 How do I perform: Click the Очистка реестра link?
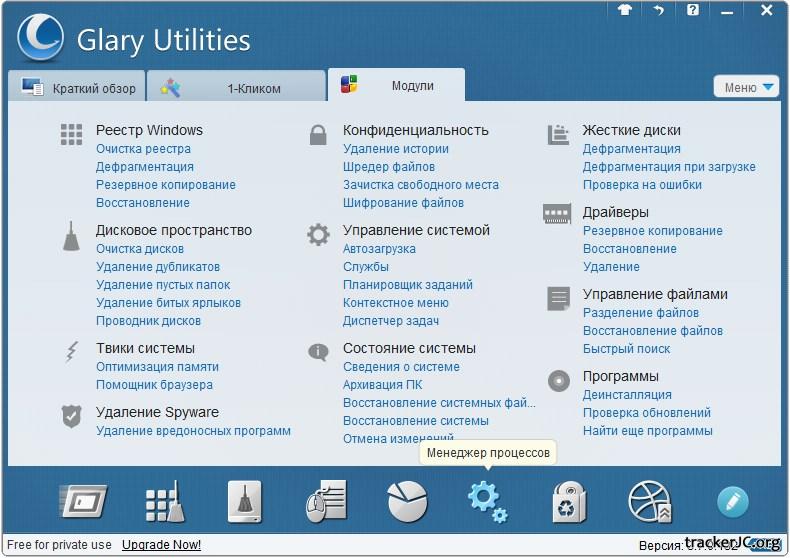(x=143, y=149)
